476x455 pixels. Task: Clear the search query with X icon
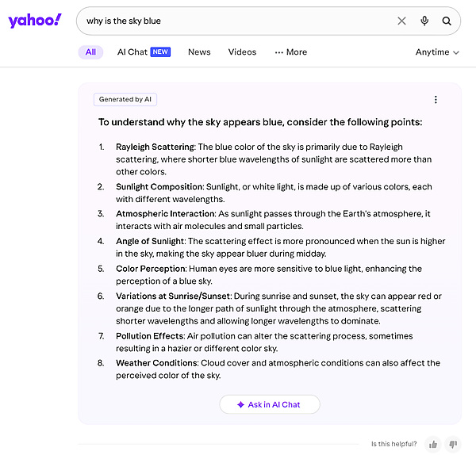pyautogui.click(x=401, y=21)
